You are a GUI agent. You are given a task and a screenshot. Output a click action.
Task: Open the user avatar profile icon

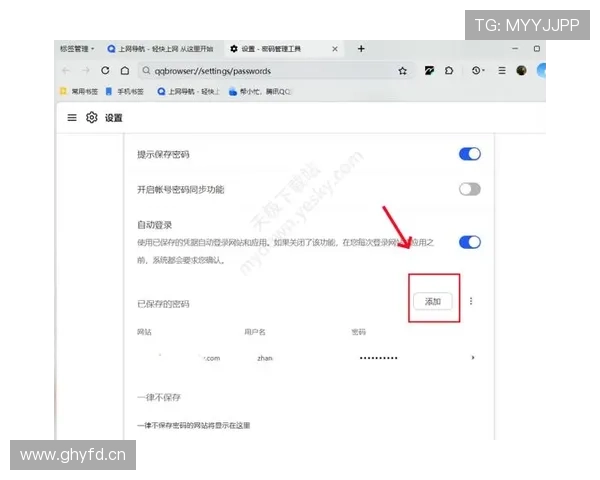pyautogui.click(x=521, y=70)
